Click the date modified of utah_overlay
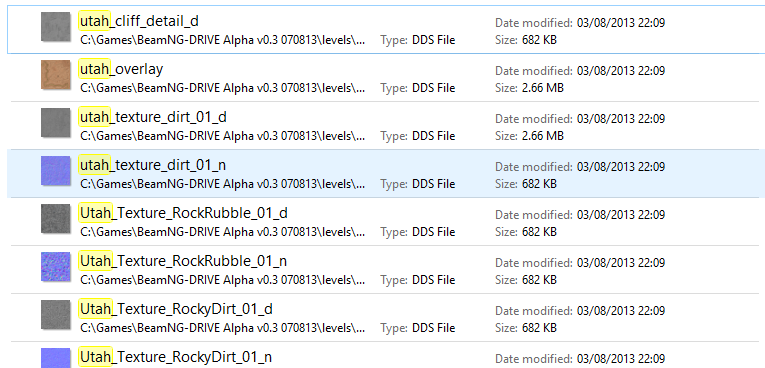 (x=621, y=70)
